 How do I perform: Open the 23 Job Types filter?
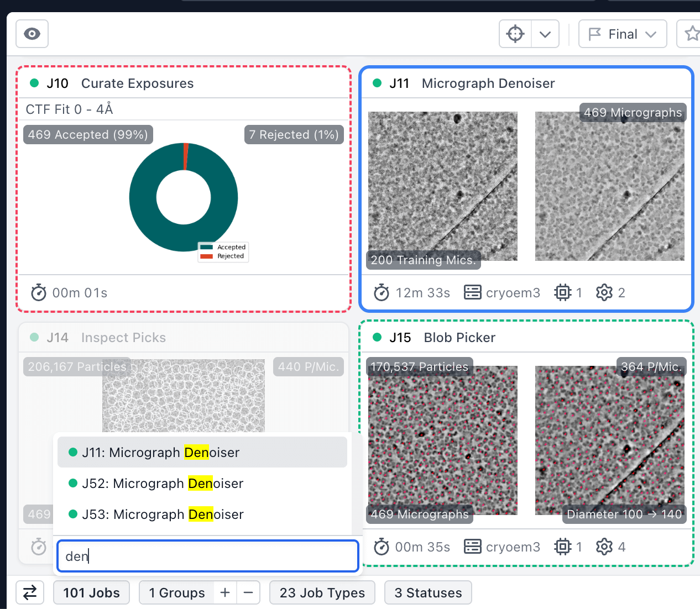[322, 593]
